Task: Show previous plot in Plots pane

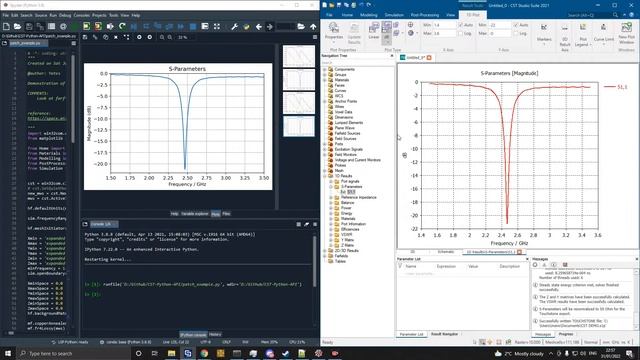Action: click(x=139, y=37)
